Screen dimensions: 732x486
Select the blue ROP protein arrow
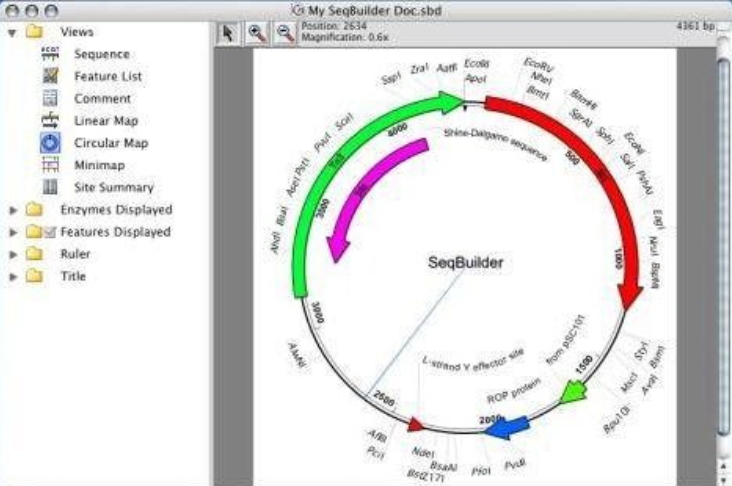tap(507, 428)
